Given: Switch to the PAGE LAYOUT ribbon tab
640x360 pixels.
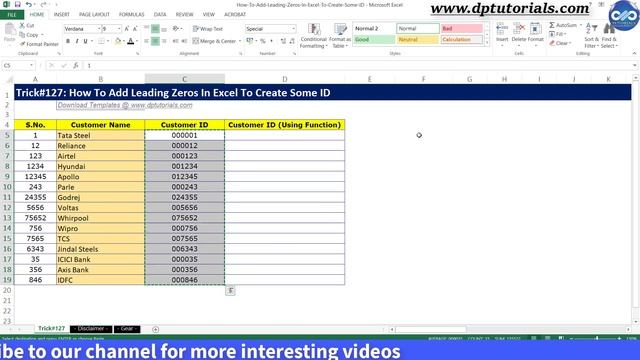Looking at the screenshot, I should (94, 15).
